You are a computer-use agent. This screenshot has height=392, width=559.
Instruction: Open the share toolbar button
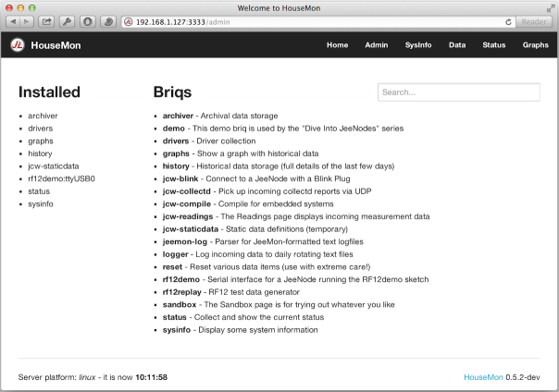(46, 21)
